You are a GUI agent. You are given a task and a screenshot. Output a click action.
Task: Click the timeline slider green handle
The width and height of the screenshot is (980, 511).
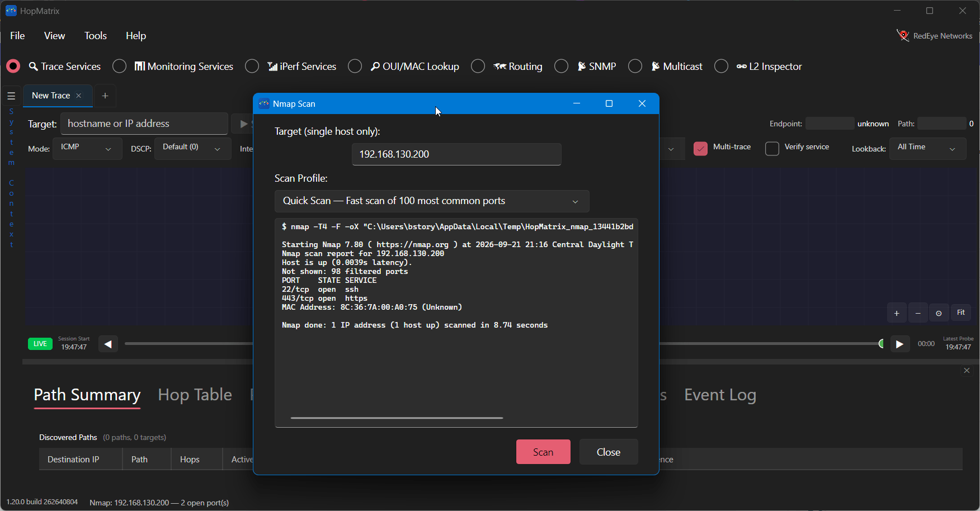click(882, 344)
